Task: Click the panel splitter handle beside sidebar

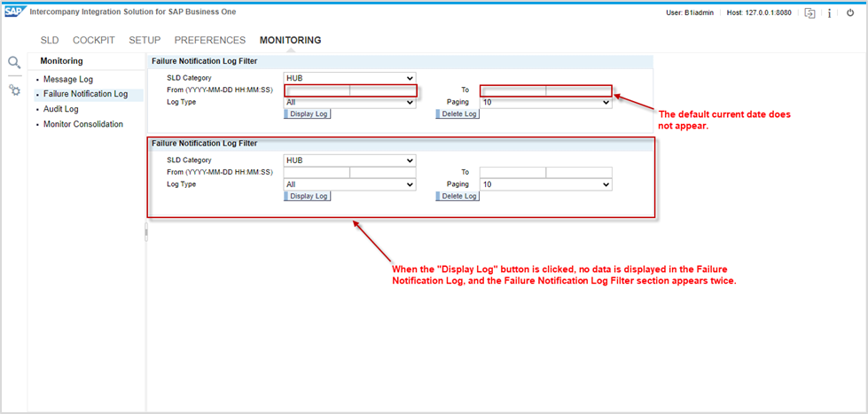Action: [x=146, y=232]
